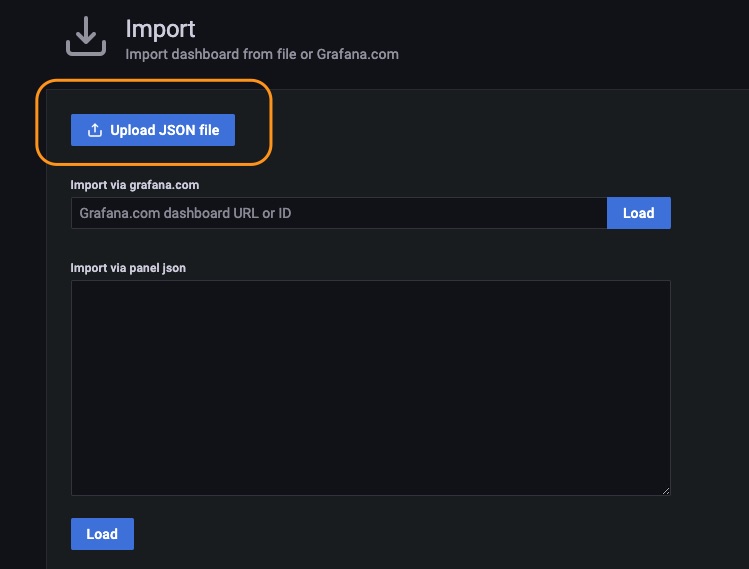The width and height of the screenshot is (749, 569).
Task: Focus the Import via panel json text area
Action: point(371,387)
